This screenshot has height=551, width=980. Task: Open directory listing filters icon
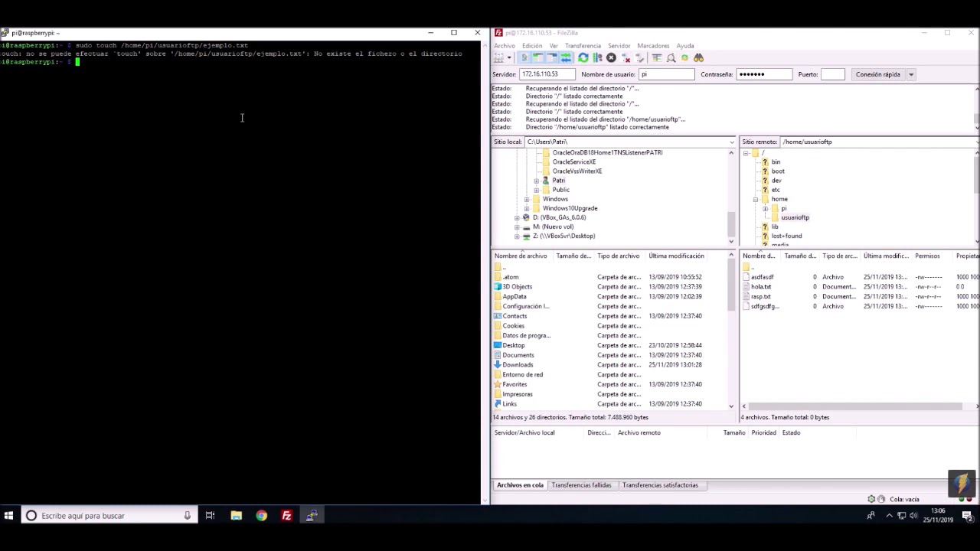click(657, 57)
